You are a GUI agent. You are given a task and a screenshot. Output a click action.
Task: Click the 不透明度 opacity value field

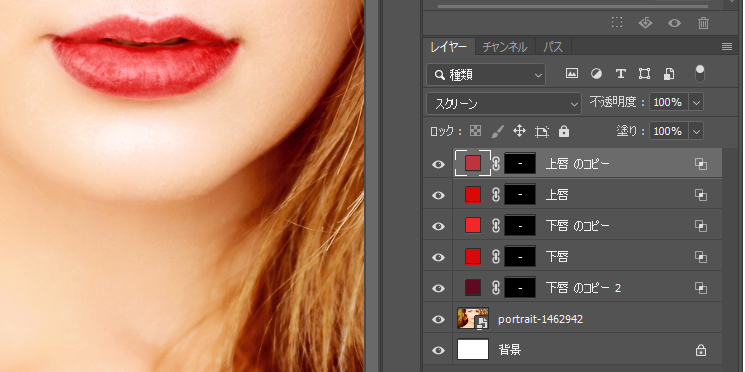point(669,102)
